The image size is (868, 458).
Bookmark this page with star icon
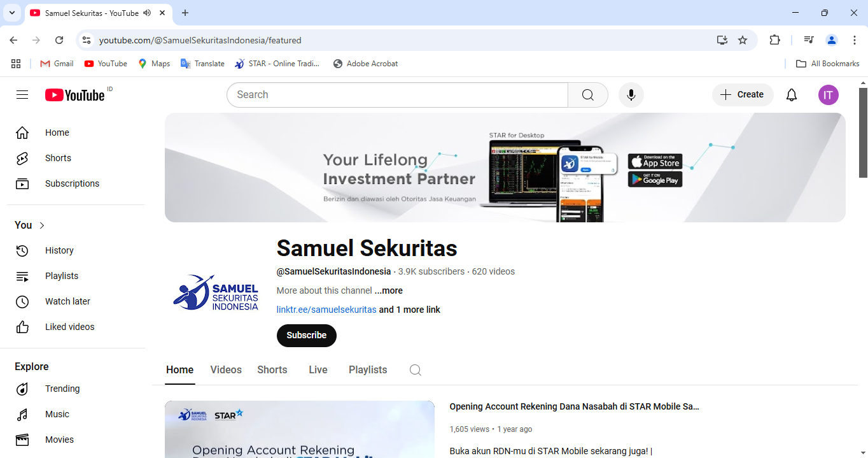pyautogui.click(x=742, y=40)
